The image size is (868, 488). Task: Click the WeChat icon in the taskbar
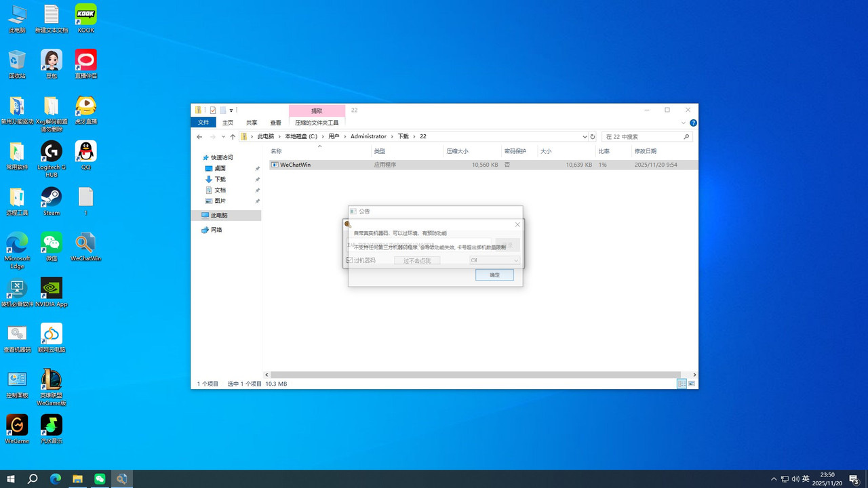(100, 479)
